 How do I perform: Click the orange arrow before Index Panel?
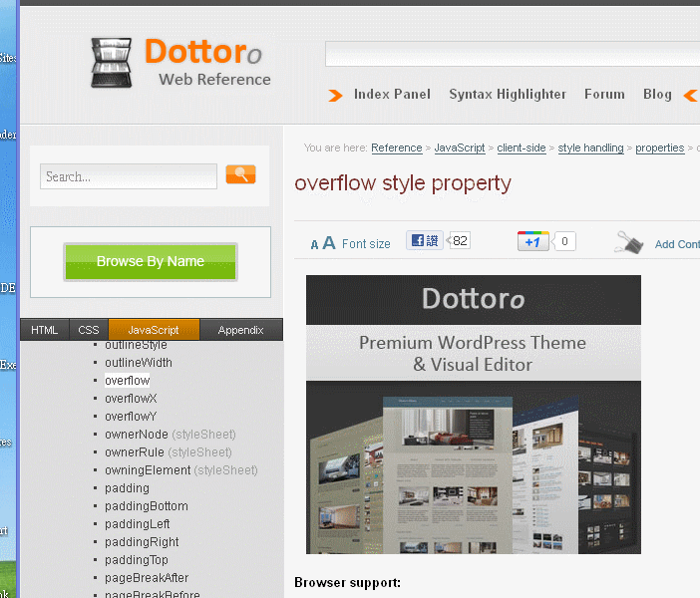tap(336, 95)
